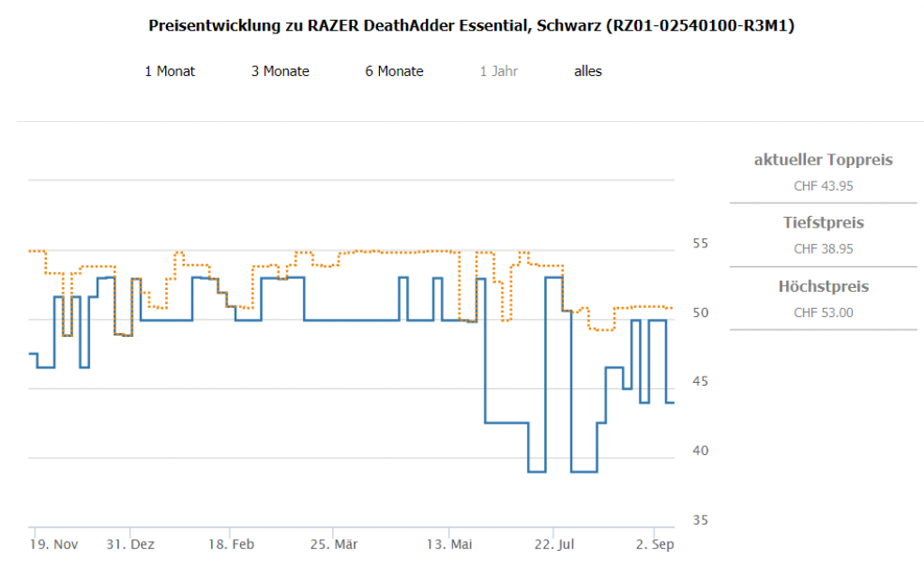Click the '31. Dez' date axis label
Image resolution: width=924 pixels, height=578 pixels.
(130, 545)
